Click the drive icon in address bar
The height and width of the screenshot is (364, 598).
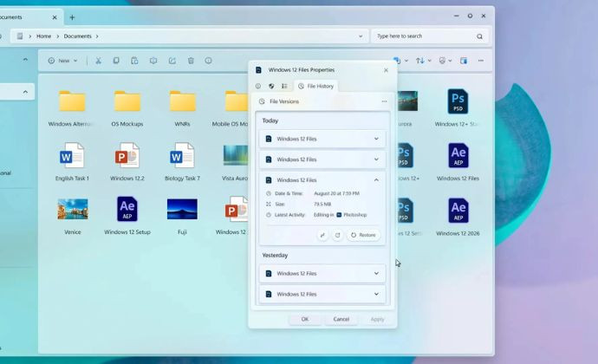click(x=20, y=36)
